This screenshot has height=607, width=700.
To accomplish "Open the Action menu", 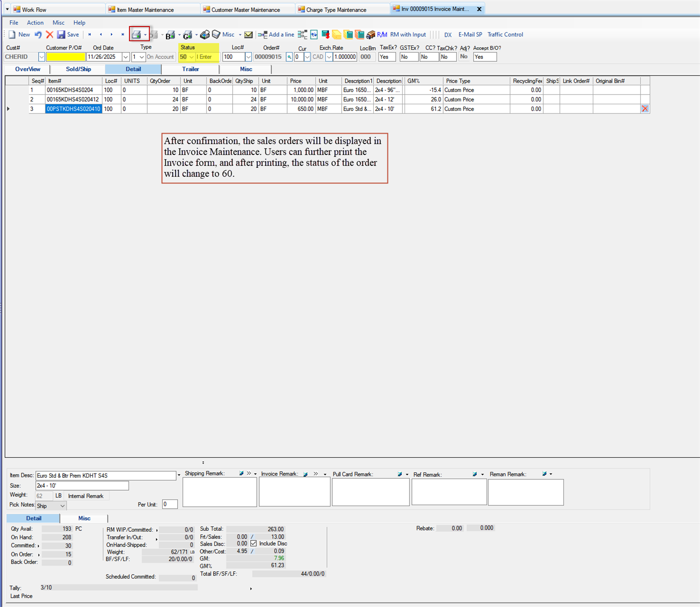I will (35, 22).
